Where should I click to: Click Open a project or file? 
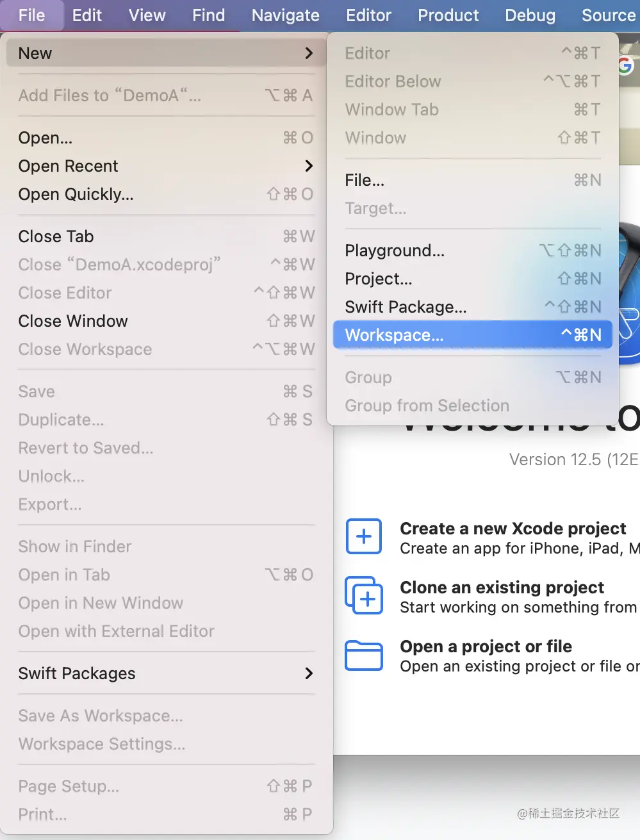pyautogui.click(x=486, y=646)
